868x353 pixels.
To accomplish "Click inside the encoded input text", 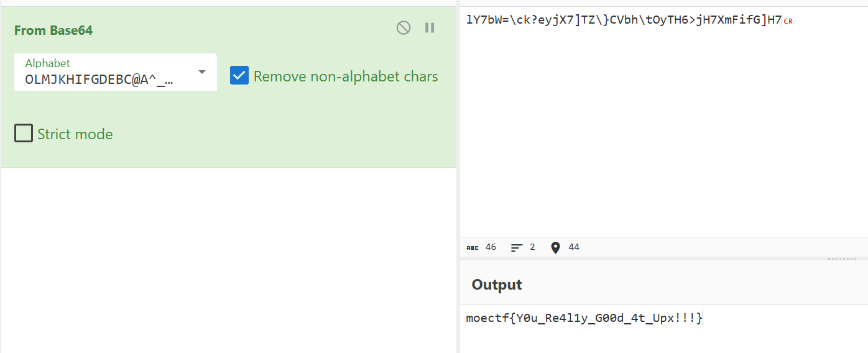I will tap(622, 20).
